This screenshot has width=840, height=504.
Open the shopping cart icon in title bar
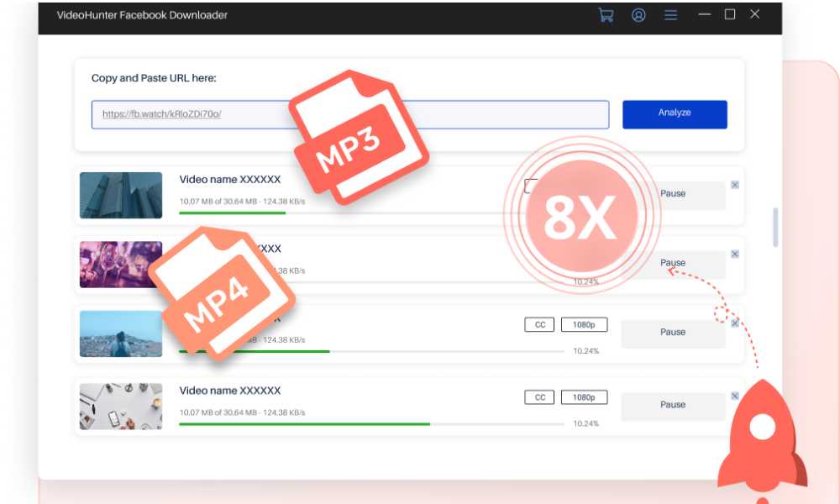click(606, 15)
